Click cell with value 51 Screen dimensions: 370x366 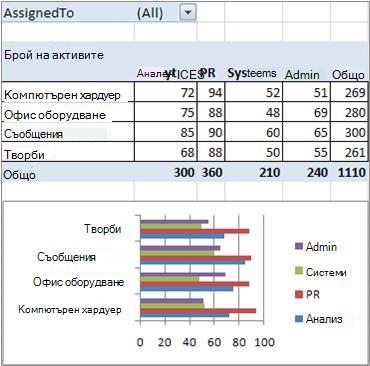306,92
